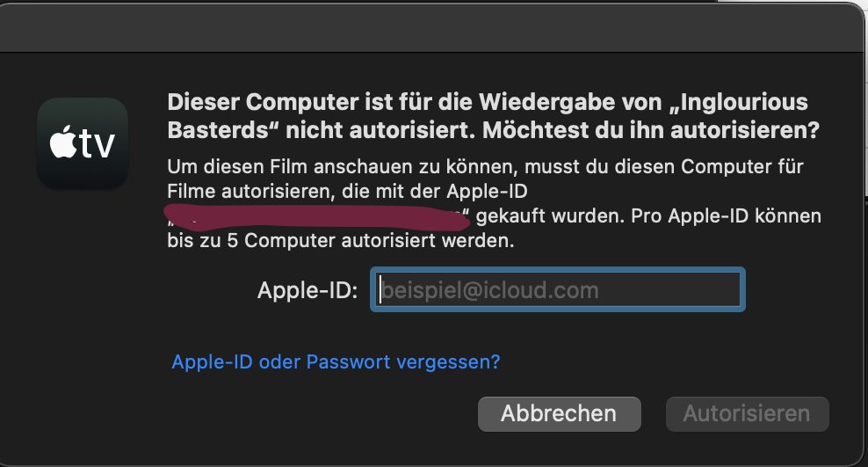Click the "Inglourious" word in the heading
The image size is (868, 467).
(x=744, y=102)
